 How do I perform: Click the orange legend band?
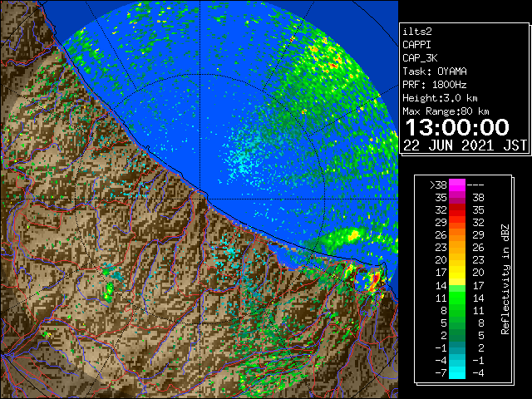457,235
